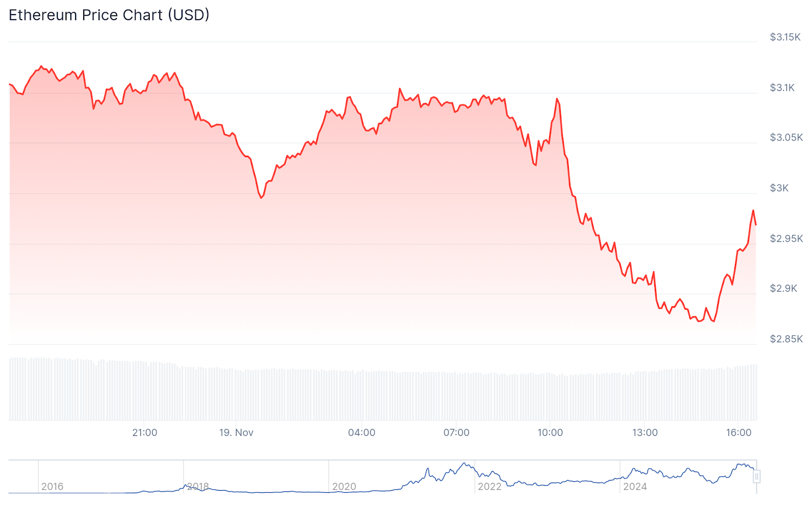Click the 07:00 time axis label

point(456,432)
